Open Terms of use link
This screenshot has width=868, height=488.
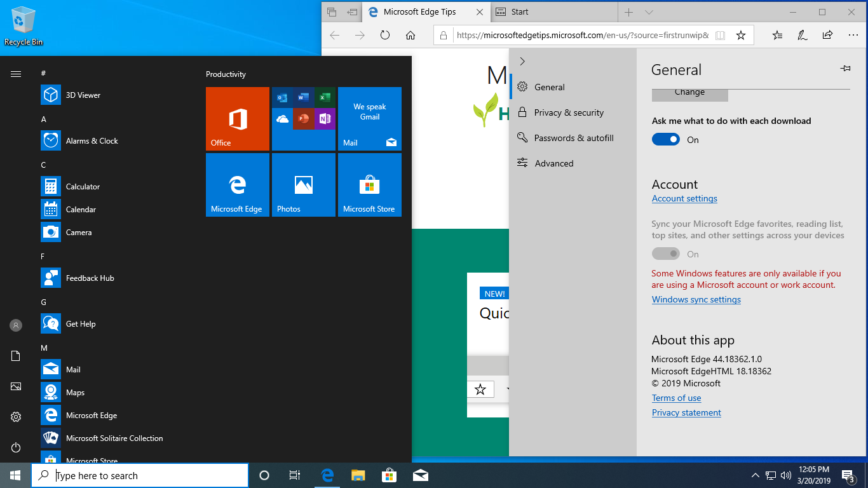[x=676, y=398]
